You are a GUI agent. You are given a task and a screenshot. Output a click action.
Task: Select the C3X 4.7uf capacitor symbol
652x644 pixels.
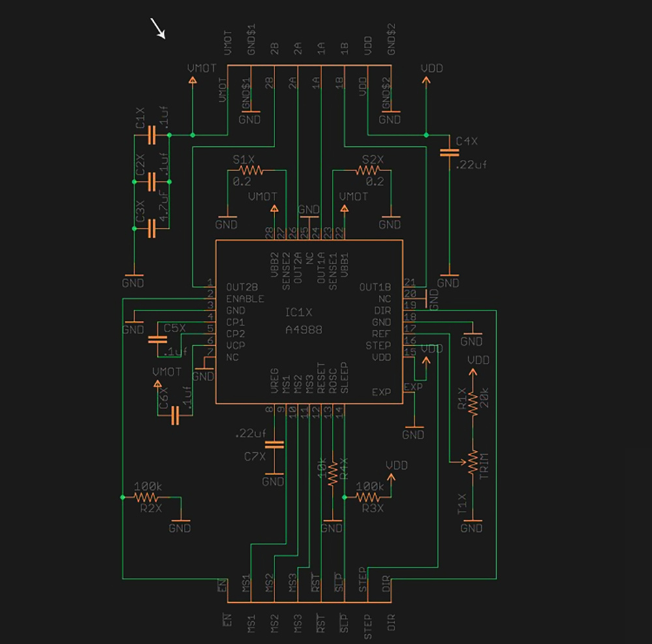(151, 228)
